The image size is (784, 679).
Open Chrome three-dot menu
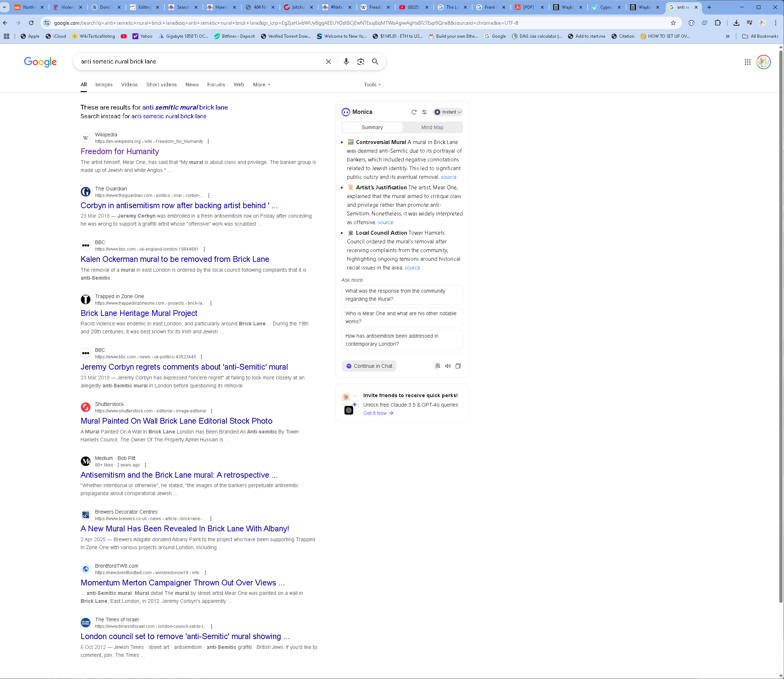[775, 23]
